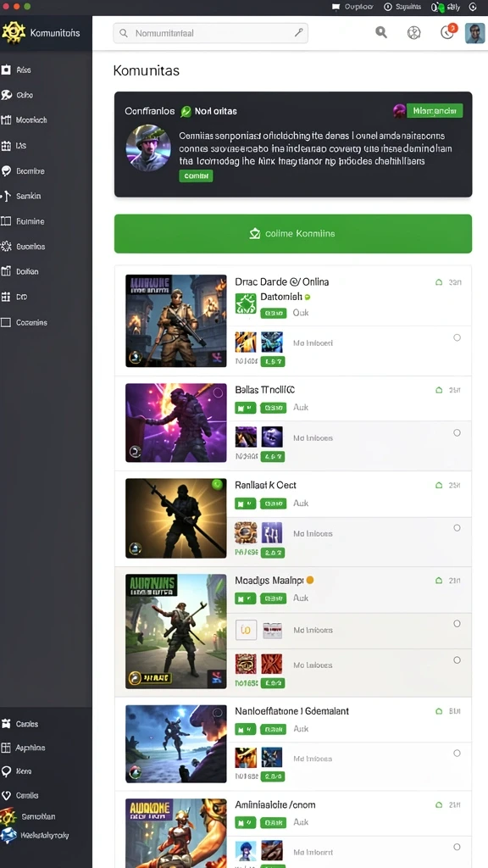Open the globe icon in header
Screen dimensions: 488x868
(x=413, y=33)
